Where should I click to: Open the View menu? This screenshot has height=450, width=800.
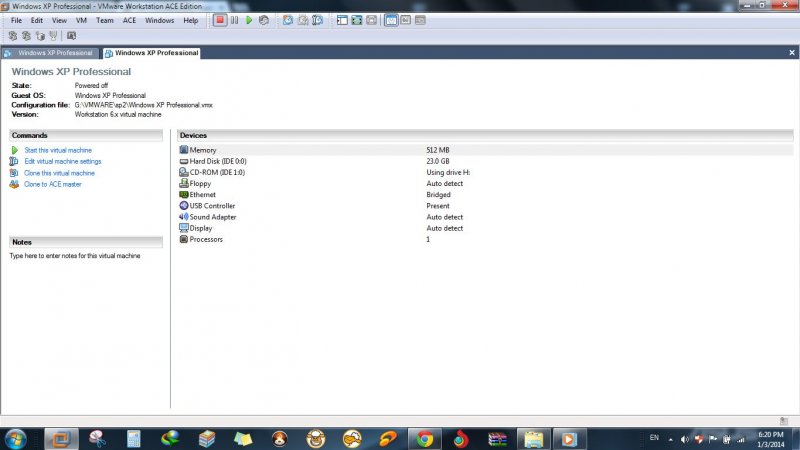[x=59, y=20]
